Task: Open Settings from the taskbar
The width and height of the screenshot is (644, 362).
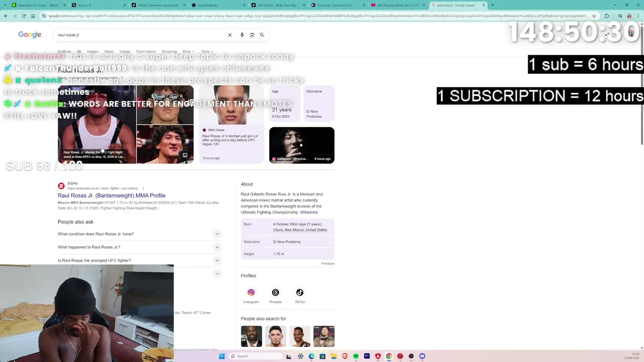Action: [300, 356]
